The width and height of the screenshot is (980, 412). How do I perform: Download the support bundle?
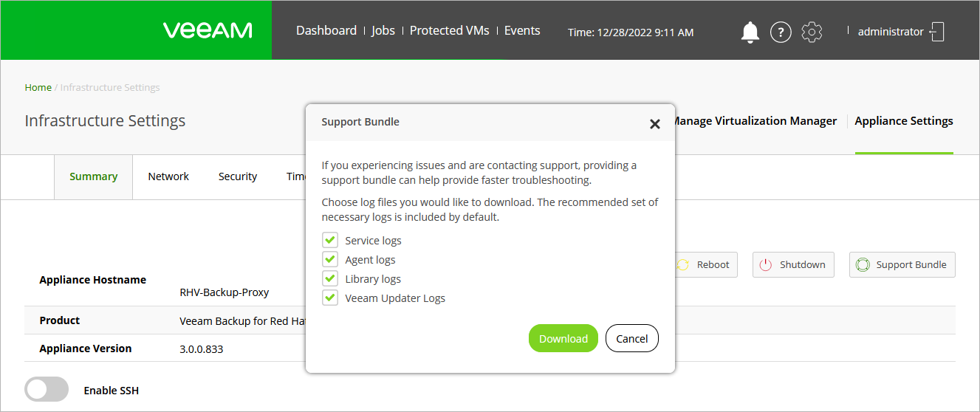coord(563,338)
